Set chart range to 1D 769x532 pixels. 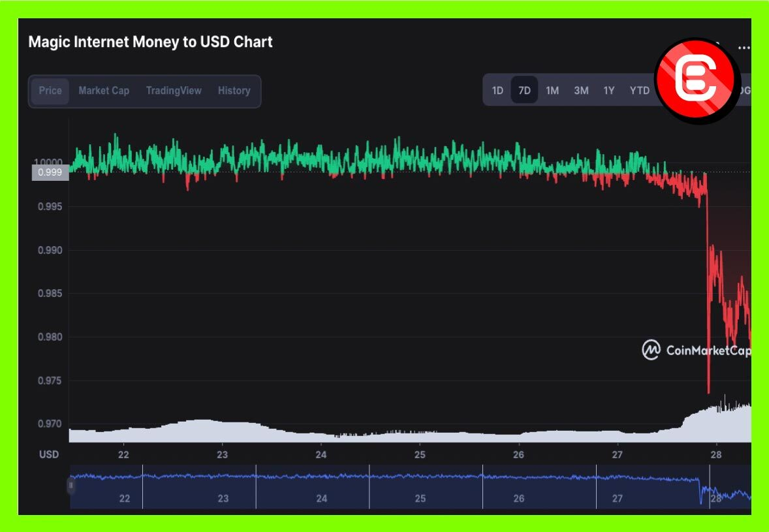click(497, 91)
